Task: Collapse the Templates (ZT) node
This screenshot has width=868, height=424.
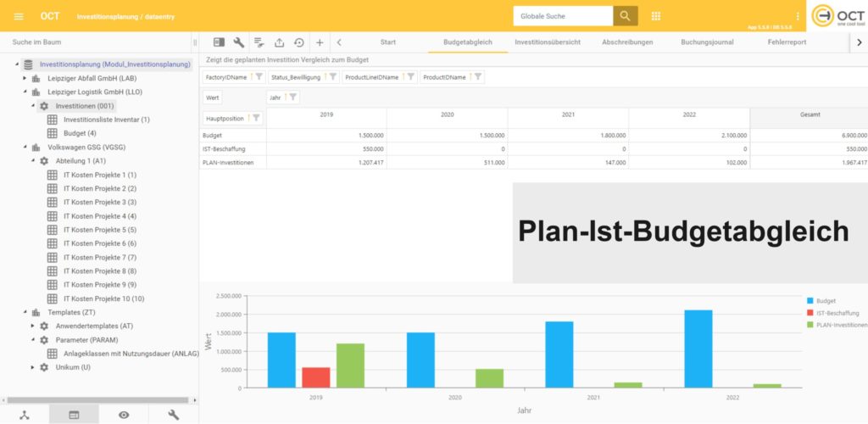Action: tap(25, 312)
